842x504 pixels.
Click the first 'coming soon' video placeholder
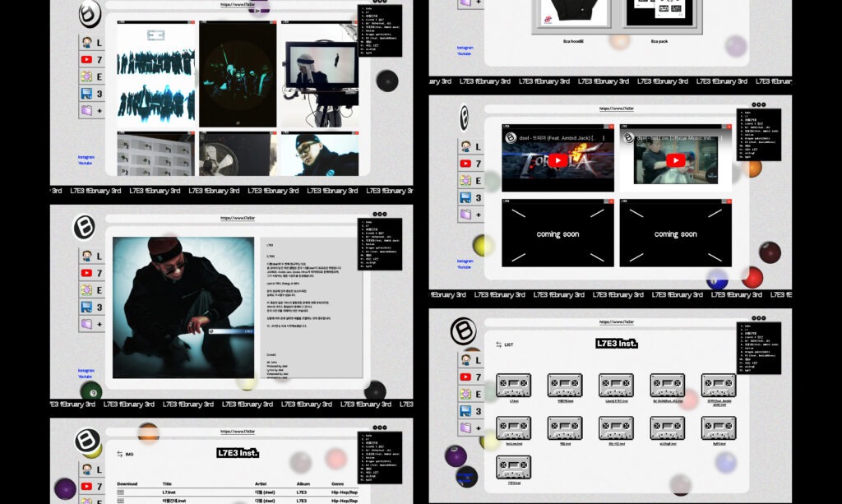tap(558, 234)
